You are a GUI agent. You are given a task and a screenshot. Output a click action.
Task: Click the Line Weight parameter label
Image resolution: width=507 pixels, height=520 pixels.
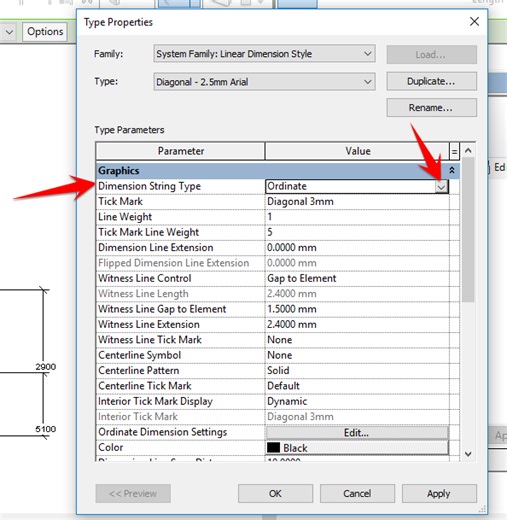pos(125,217)
